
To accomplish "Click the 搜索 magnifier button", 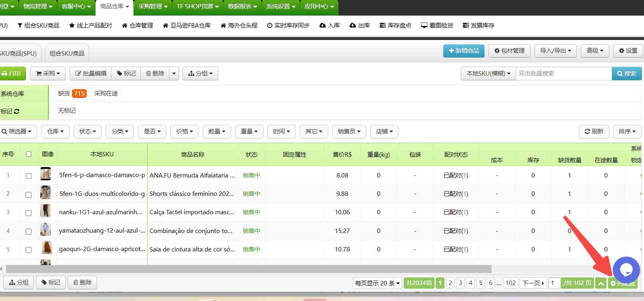I will [x=627, y=74].
